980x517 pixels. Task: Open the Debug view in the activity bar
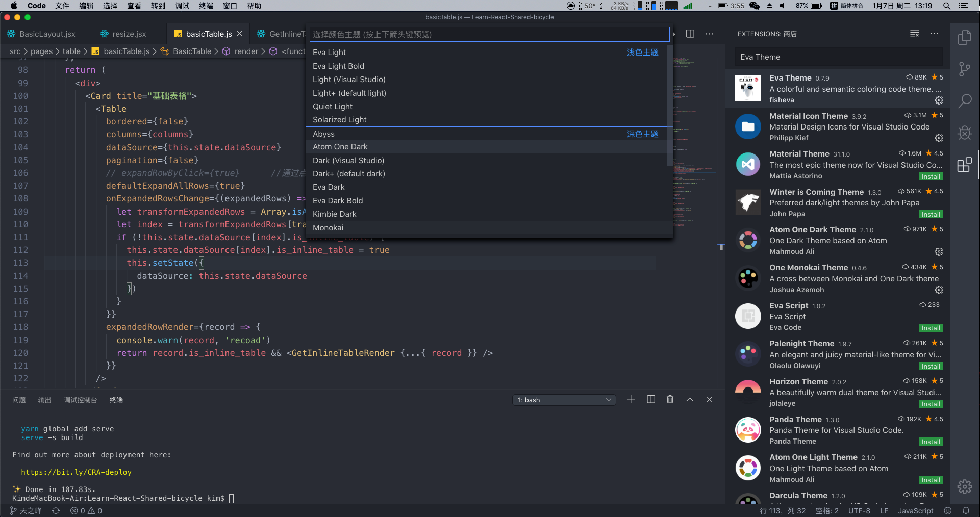964,133
